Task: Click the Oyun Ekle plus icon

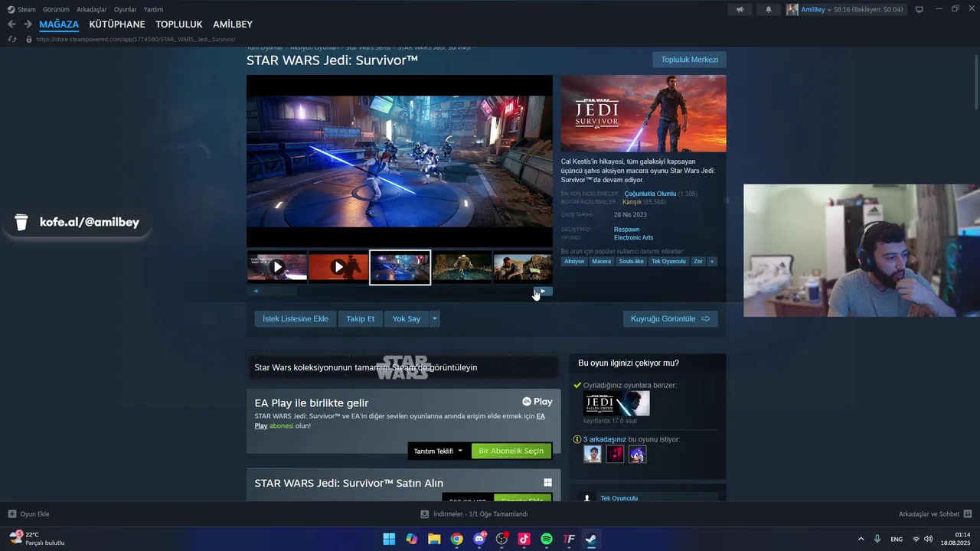Action: (x=12, y=514)
